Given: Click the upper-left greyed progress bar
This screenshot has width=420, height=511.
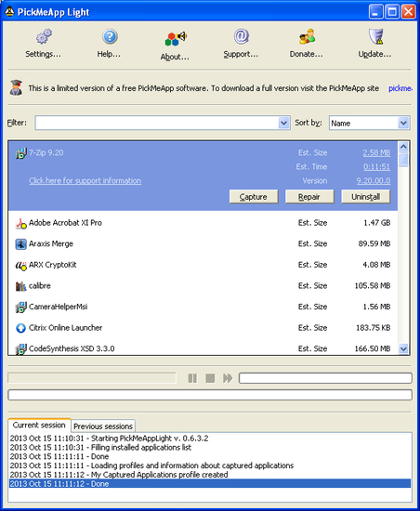Looking at the screenshot, I should point(92,378).
